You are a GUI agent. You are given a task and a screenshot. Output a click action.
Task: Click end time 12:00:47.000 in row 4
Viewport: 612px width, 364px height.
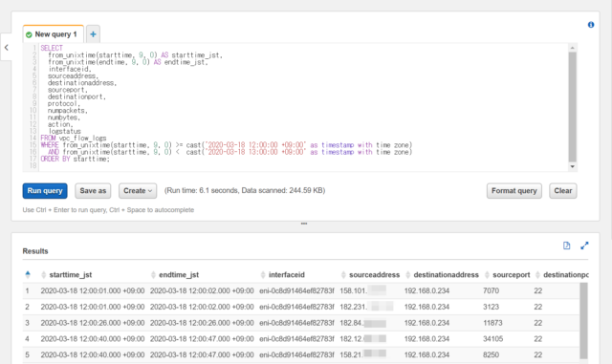(202, 338)
